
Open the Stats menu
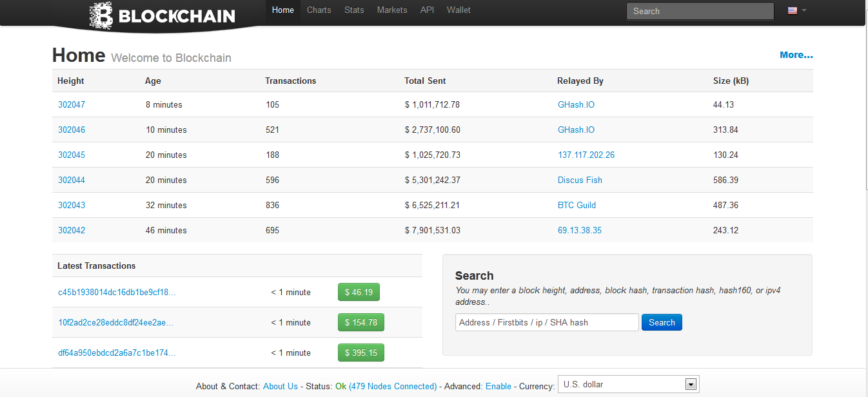pyautogui.click(x=354, y=10)
